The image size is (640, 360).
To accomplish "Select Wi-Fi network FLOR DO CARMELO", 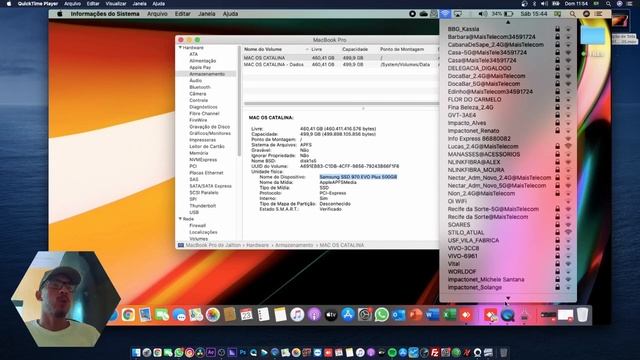I will pyautogui.click(x=508, y=100).
